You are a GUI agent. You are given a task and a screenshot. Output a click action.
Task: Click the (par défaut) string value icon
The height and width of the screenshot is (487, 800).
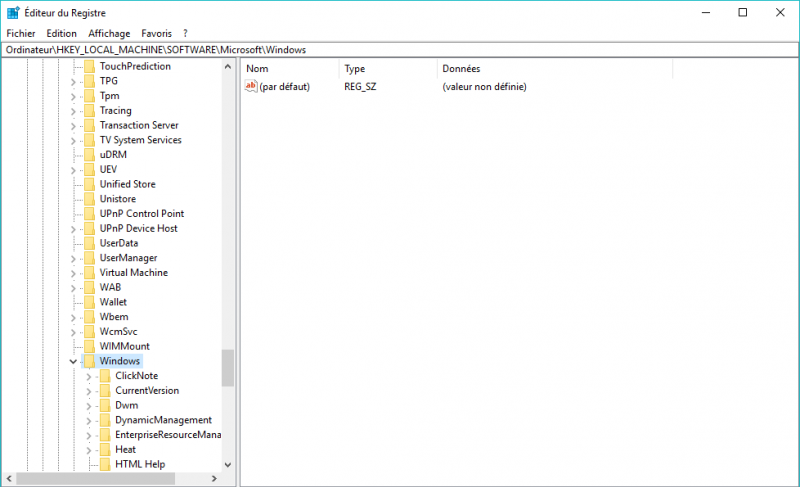click(x=251, y=86)
